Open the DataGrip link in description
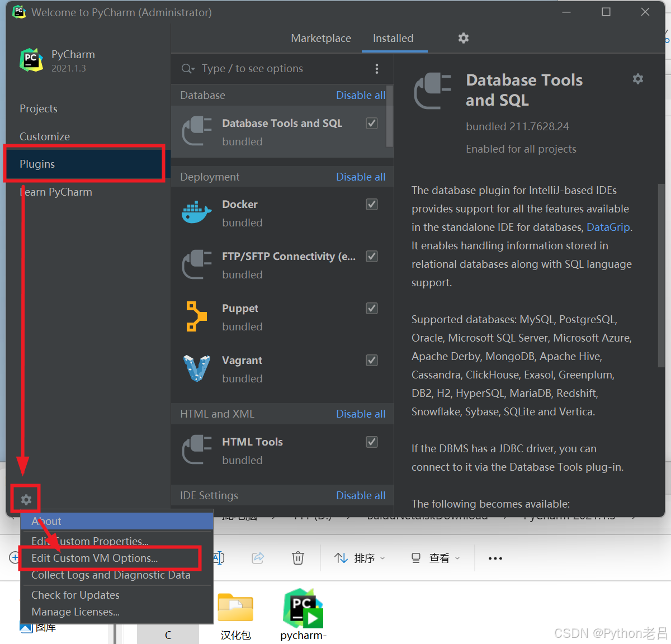The height and width of the screenshot is (644, 671). (x=608, y=227)
